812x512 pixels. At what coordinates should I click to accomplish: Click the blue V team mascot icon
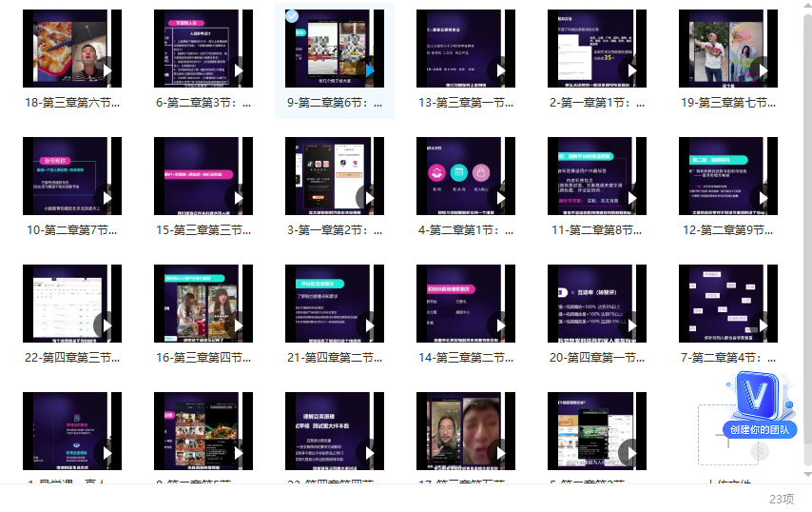[757, 396]
